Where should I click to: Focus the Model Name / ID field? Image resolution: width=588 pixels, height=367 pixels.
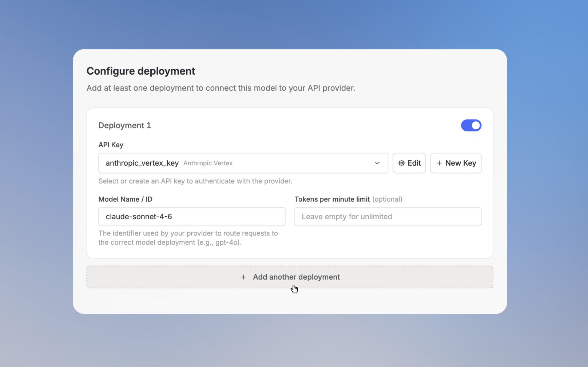(x=192, y=217)
